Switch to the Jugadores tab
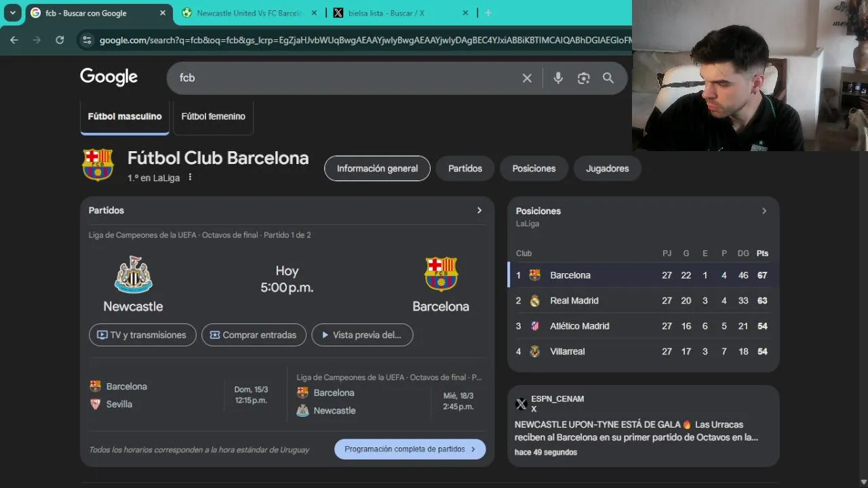868x488 pixels. coord(608,168)
